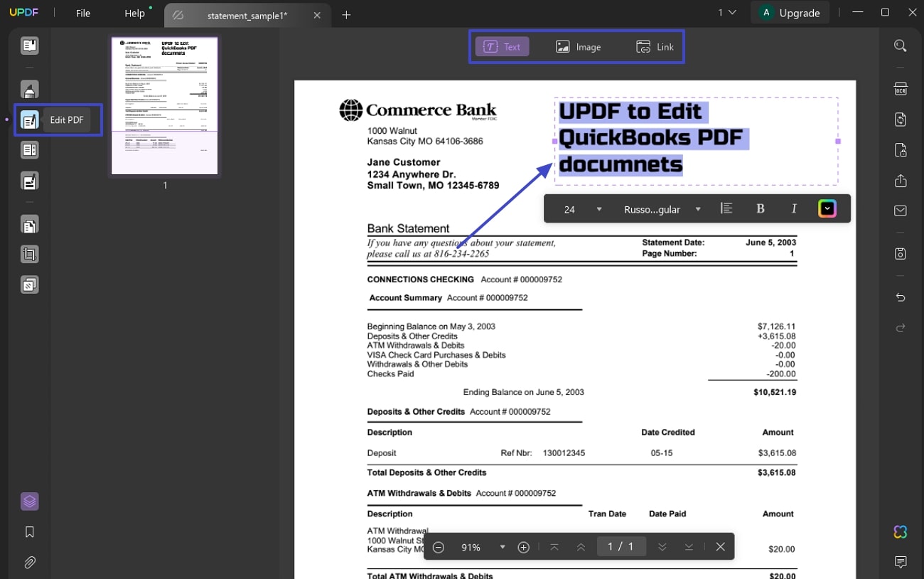Toggle bold formatting on the selected text
The image size is (924, 579).
760,208
